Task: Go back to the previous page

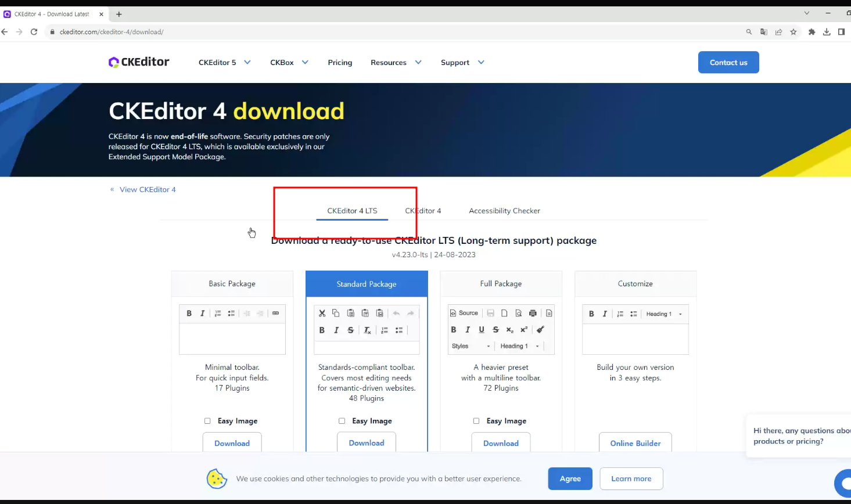Action: pyautogui.click(x=5, y=32)
